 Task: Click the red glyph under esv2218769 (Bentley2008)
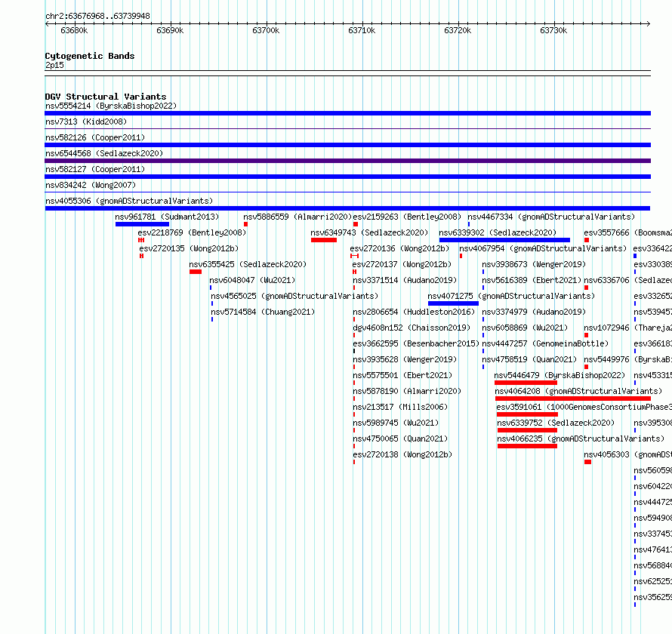(x=141, y=240)
